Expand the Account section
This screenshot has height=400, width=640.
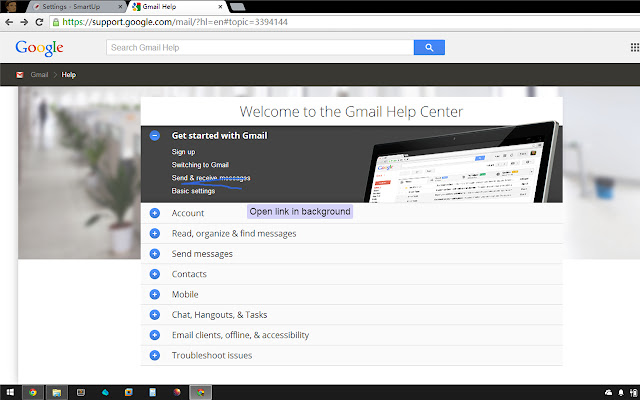click(155, 213)
